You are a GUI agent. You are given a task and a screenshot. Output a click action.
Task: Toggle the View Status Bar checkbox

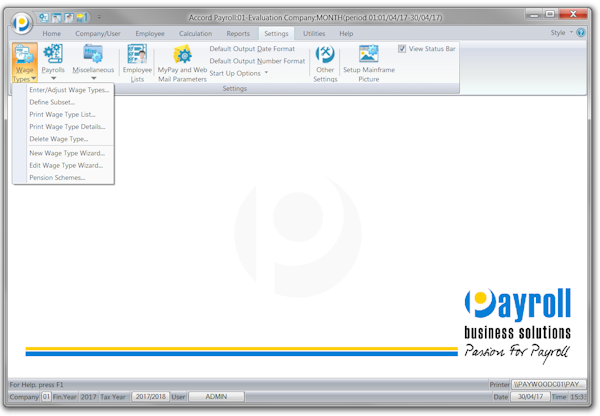click(x=402, y=49)
